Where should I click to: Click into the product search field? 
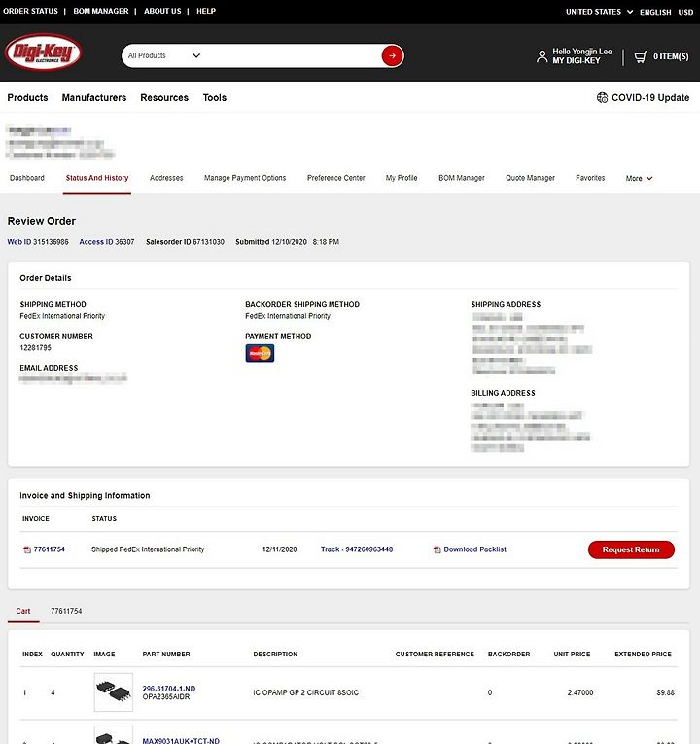click(292, 55)
